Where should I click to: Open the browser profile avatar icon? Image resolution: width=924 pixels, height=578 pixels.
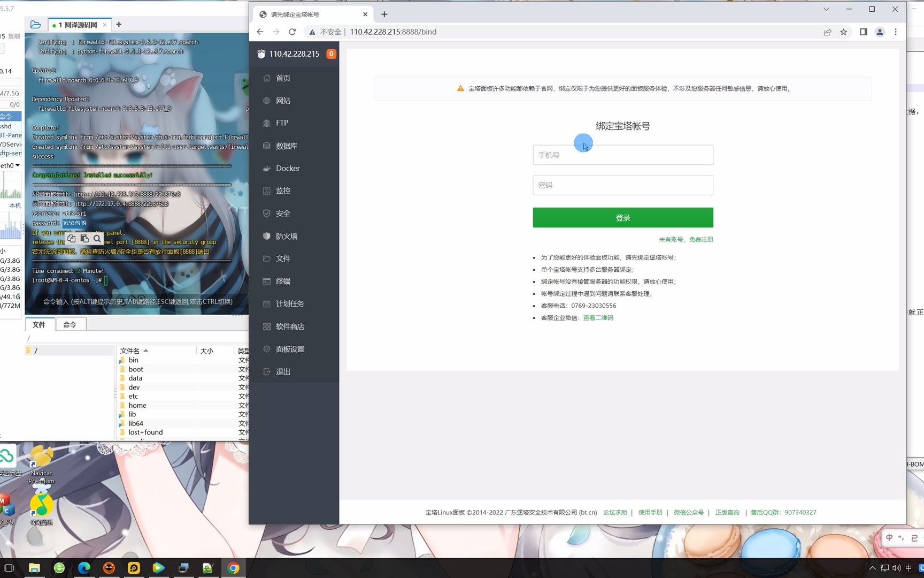[880, 32]
